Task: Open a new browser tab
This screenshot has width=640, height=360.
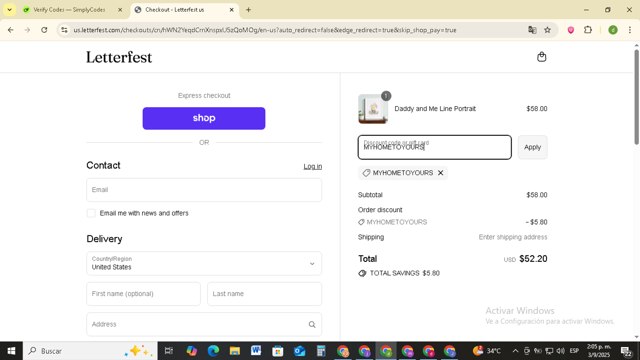Action: (x=248, y=10)
